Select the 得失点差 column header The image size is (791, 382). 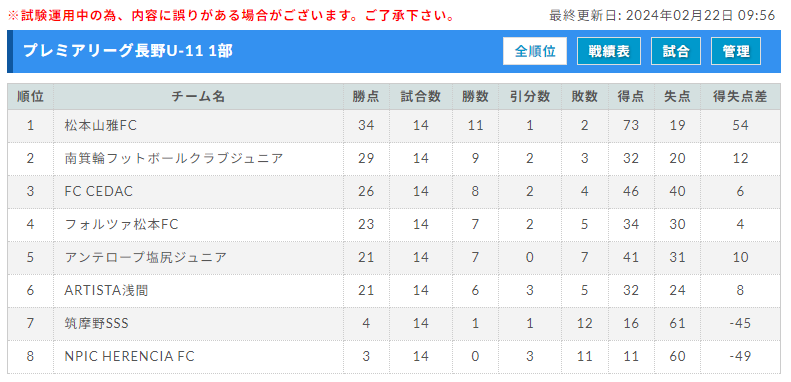pyautogui.click(x=740, y=97)
